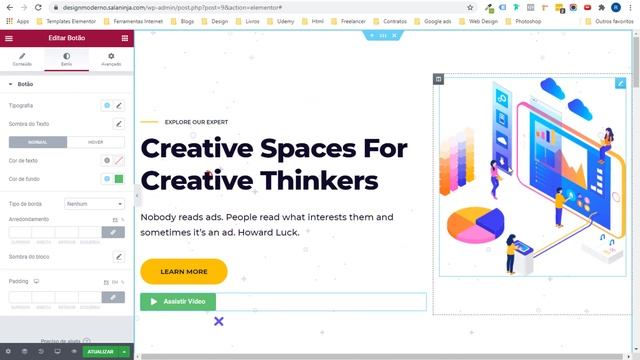Viewport: 640px width, 360px height.
Task: Open the Freelancer bookmark folder
Action: point(348,21)
